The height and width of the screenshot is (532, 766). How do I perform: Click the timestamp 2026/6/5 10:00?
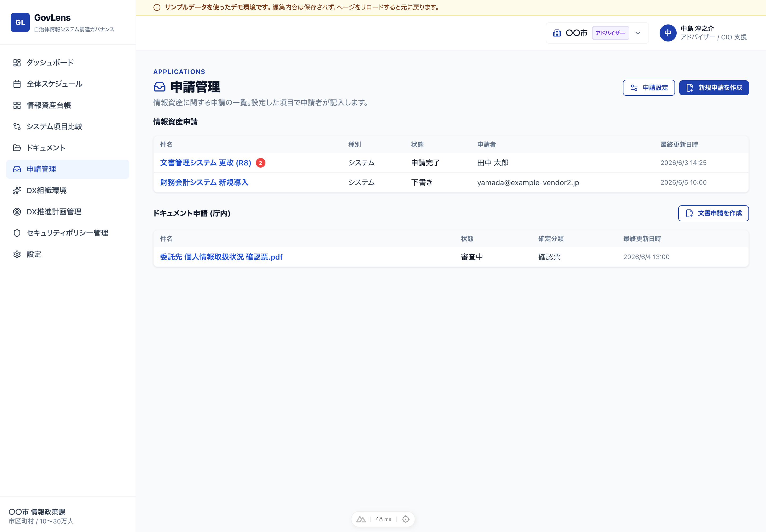tap(683, 183)
